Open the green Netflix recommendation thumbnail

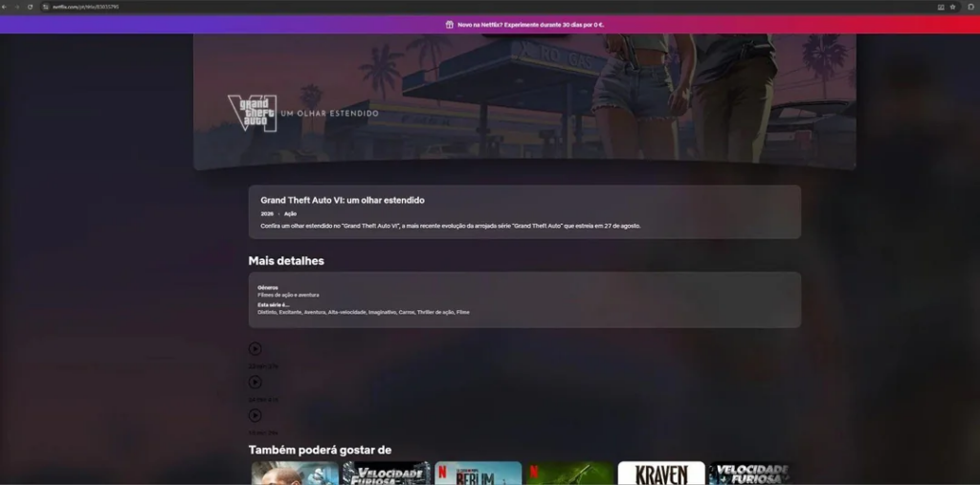coord(570,474)
